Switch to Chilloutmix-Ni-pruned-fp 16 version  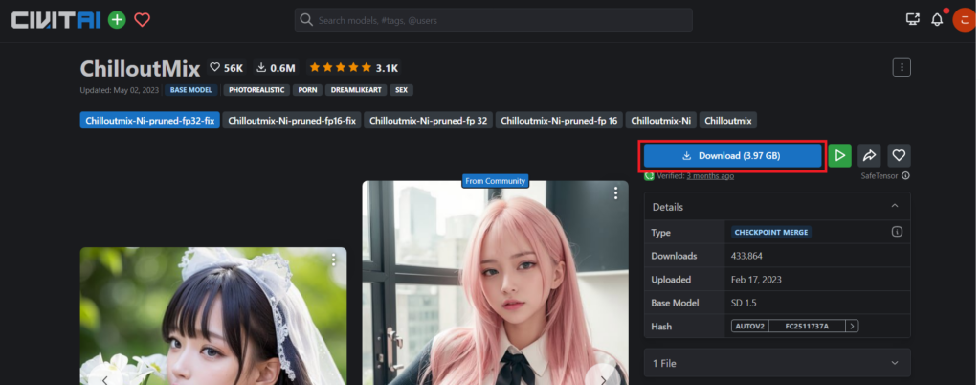click(x=559, y=121)
